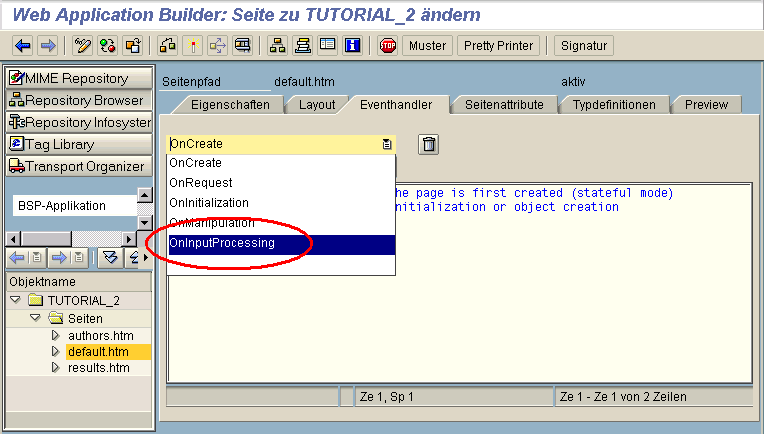Select results.htm in the object tree
This screenshot has height=434, width=764.
98,368
